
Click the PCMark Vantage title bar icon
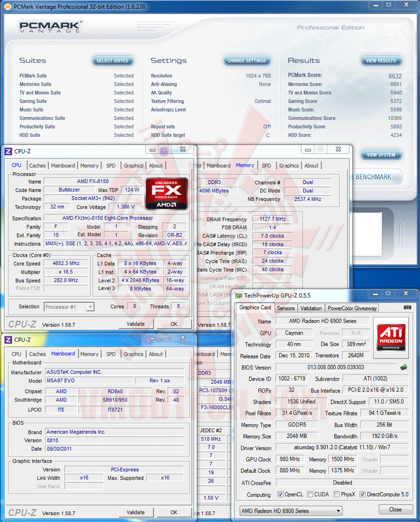click(x=8, y=6)
